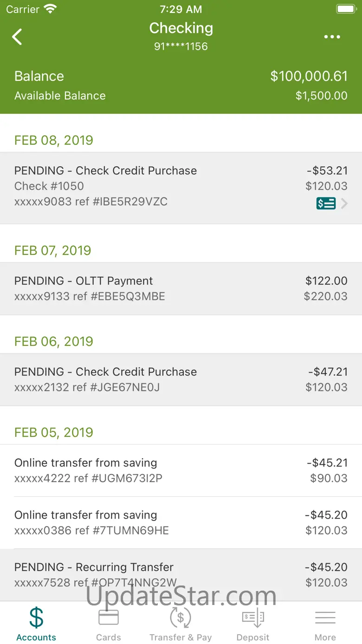Tap the Transfer & Pay icon
This screenshot has width=362, height=644.
(x=181, y=618)
